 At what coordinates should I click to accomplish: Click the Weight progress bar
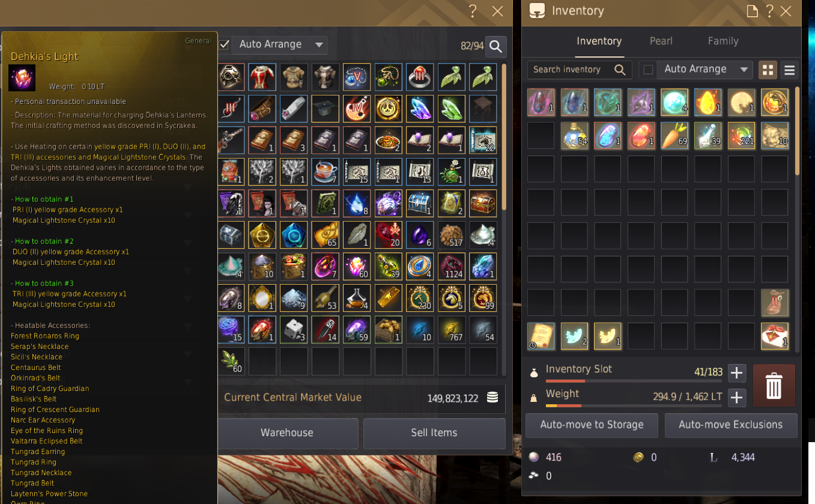coord(634,406)
